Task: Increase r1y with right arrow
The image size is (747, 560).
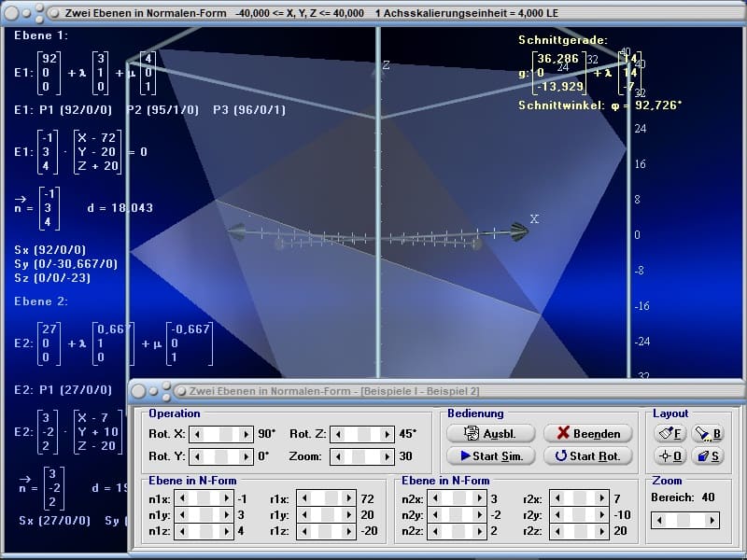Action: pos(348,514)
